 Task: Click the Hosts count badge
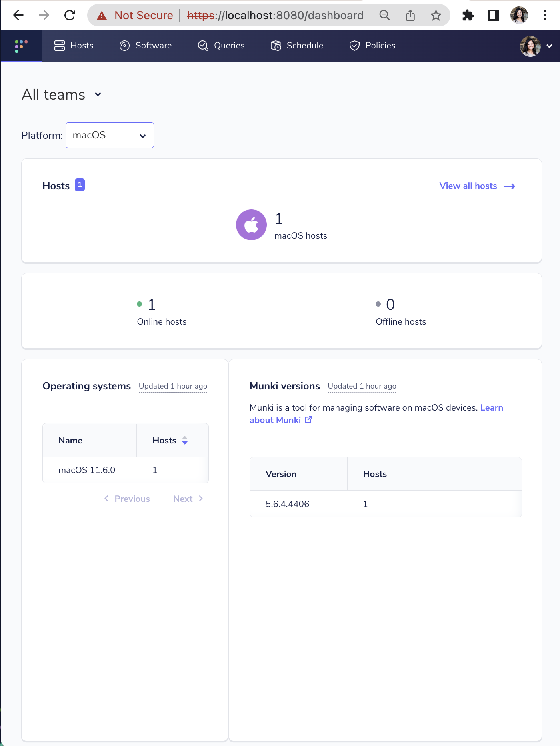80,185
